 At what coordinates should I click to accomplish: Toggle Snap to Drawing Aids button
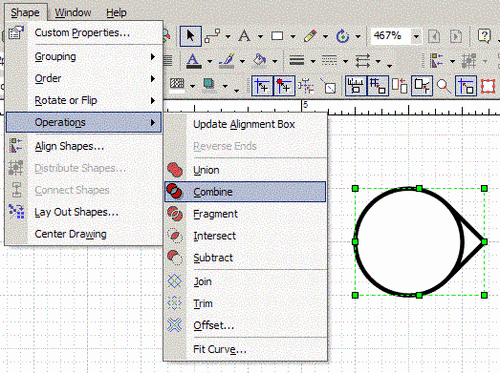click(329, 86)
